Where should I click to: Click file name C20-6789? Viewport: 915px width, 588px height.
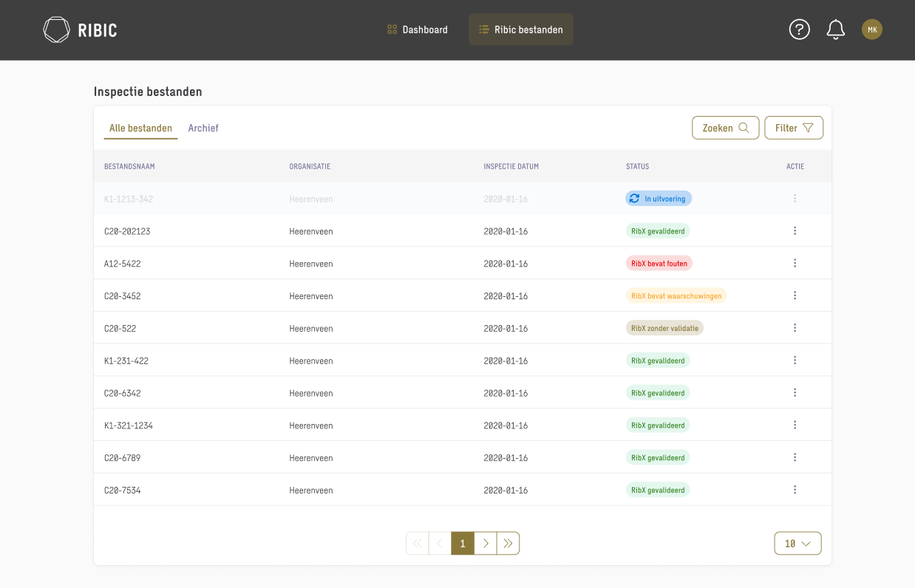coord(122,458)
